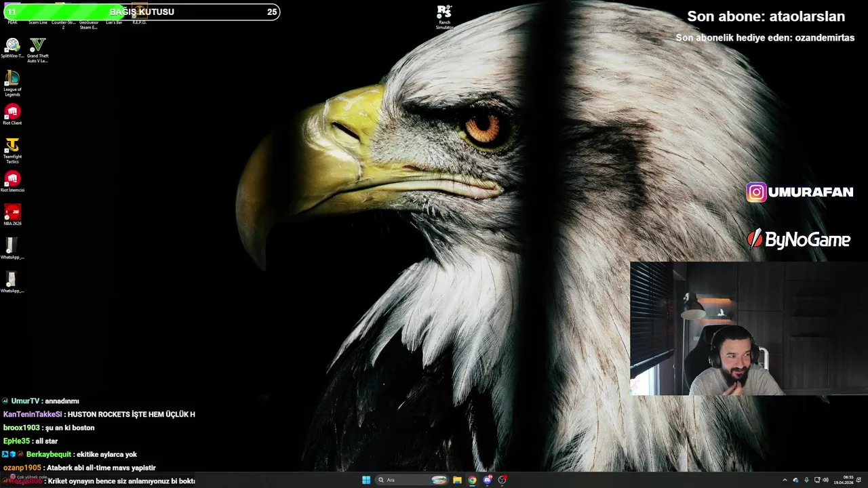Open the Riot Client desktop shortcut
Screen dimensions: 868x488
[x=12, y=115]
